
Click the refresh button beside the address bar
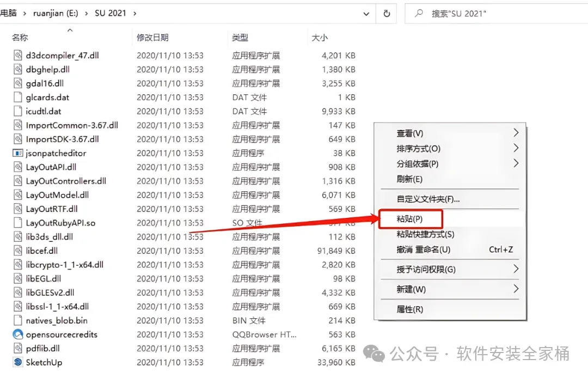tap(387, 14)
